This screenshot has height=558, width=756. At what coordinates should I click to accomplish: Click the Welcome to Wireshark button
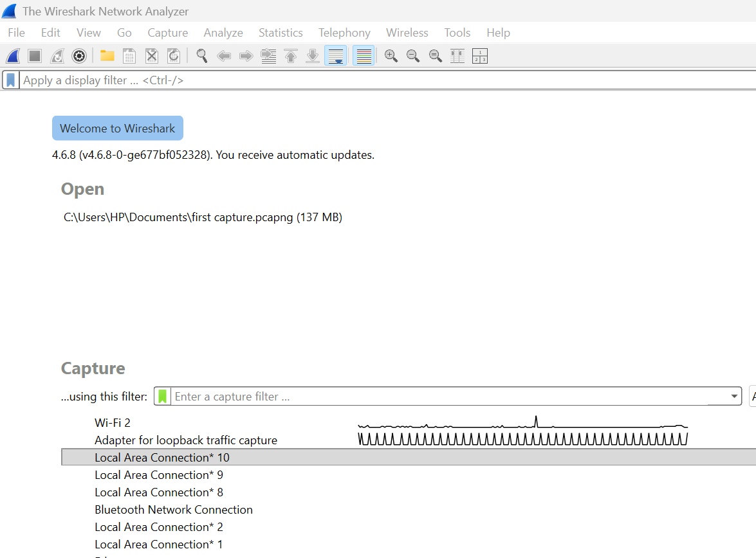(x=118, y=128)
